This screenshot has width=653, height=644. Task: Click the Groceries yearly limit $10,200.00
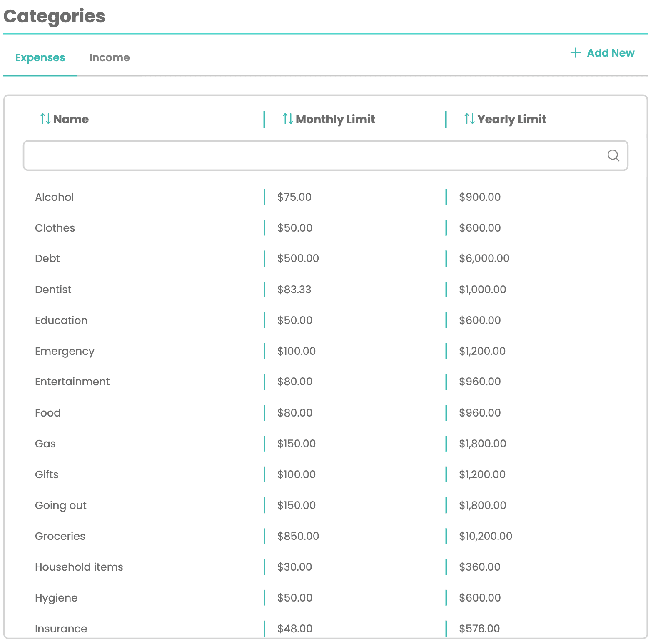tap(486, 536)
